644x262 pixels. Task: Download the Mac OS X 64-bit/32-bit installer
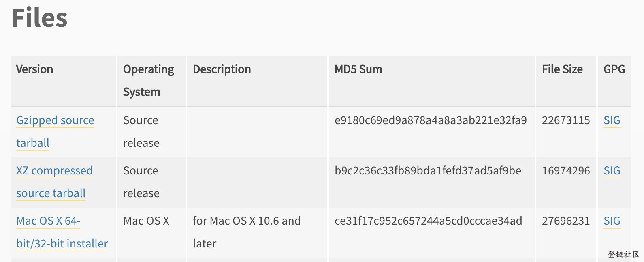click(x=62, y=232)
